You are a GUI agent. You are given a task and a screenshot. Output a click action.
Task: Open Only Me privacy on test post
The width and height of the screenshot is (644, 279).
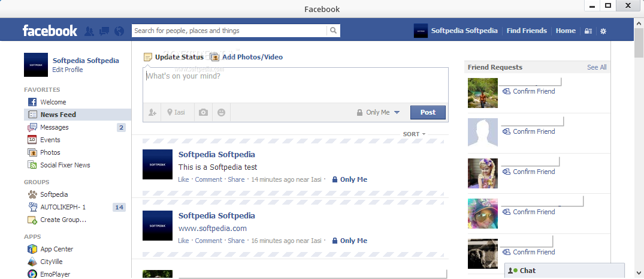349,179
